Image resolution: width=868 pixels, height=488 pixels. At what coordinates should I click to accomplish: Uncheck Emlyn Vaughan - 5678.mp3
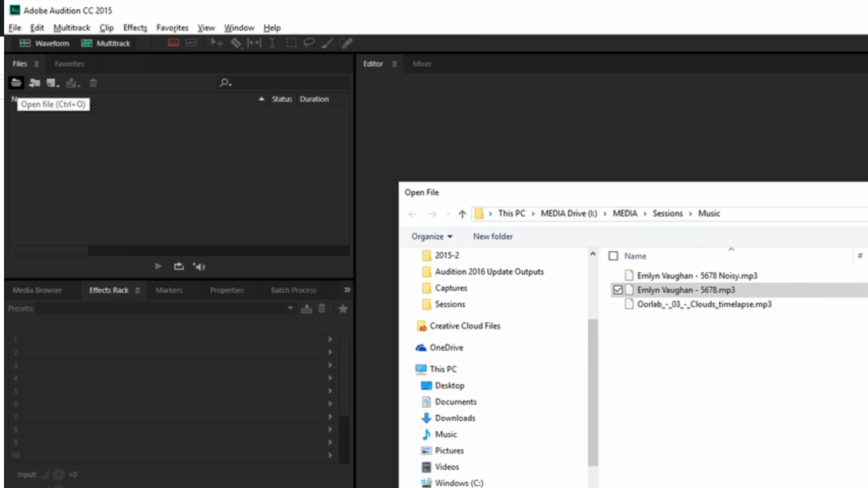coord(618,289)
